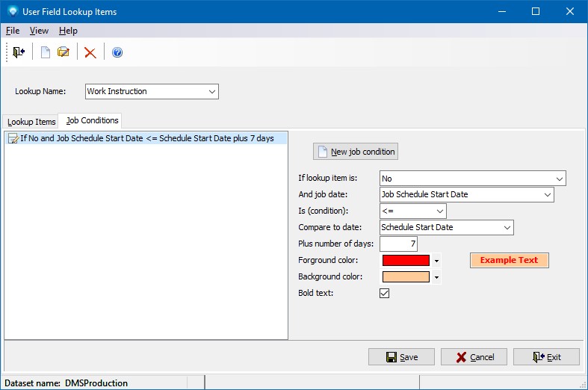588x390 pixels.
Task: Click the red Foreground color swatch
Action: pyautogui.click(x=406, y=261)
